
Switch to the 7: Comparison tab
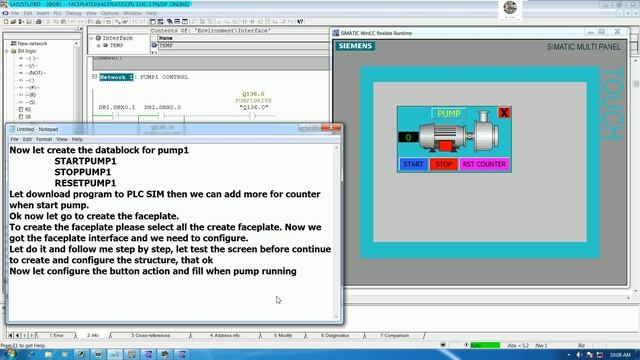click(395, 336)
